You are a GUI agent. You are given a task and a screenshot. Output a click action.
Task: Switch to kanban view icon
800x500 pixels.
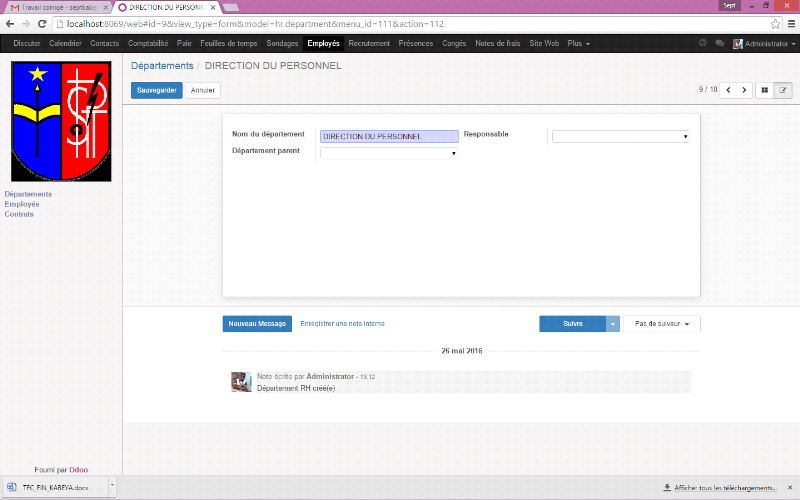pyautogui.click(x=764, y=90)
